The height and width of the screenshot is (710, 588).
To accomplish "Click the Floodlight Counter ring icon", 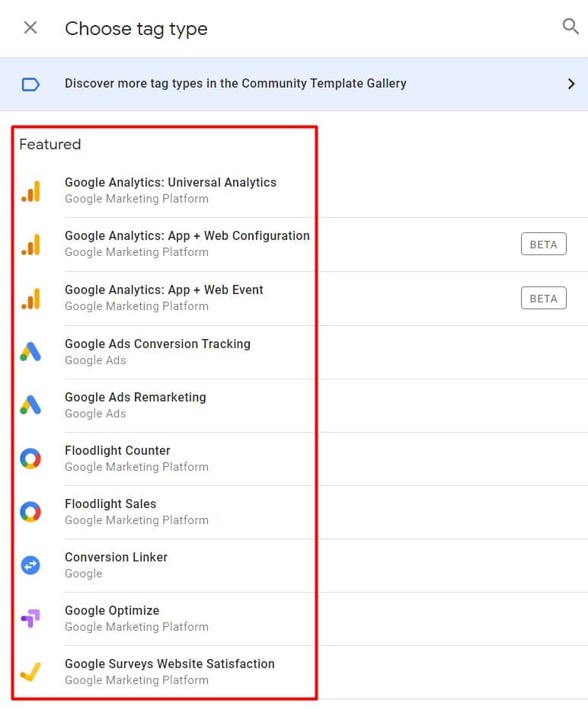I will click(x=30, y=459).
